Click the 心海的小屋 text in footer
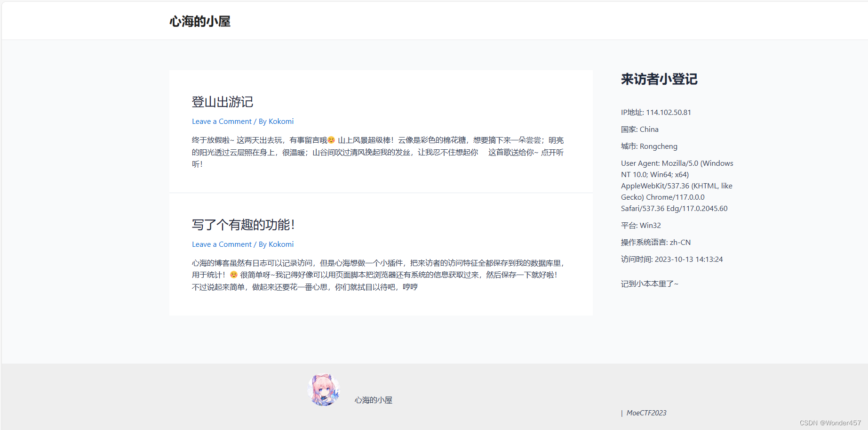 (373, 400)
